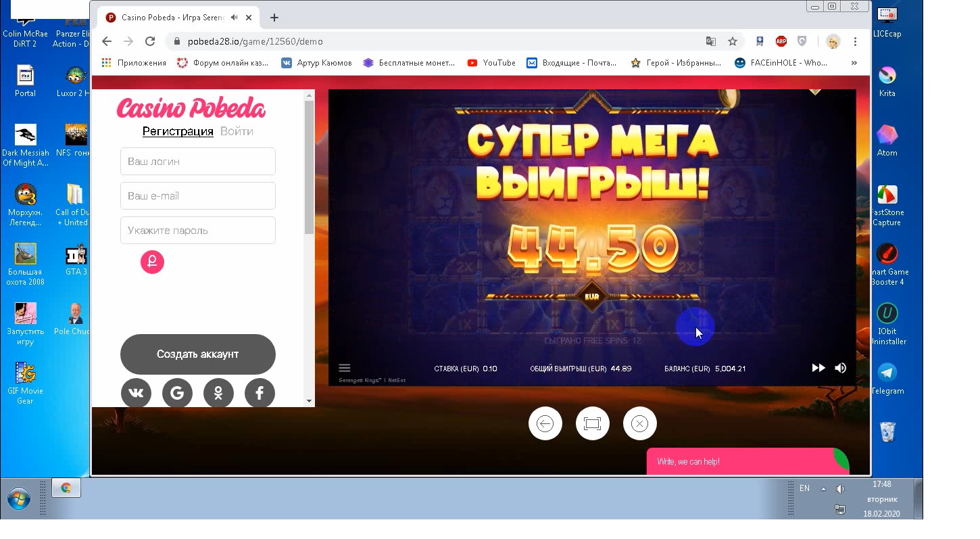
Task: Open the system tray volume control
Action: (840, 489)
